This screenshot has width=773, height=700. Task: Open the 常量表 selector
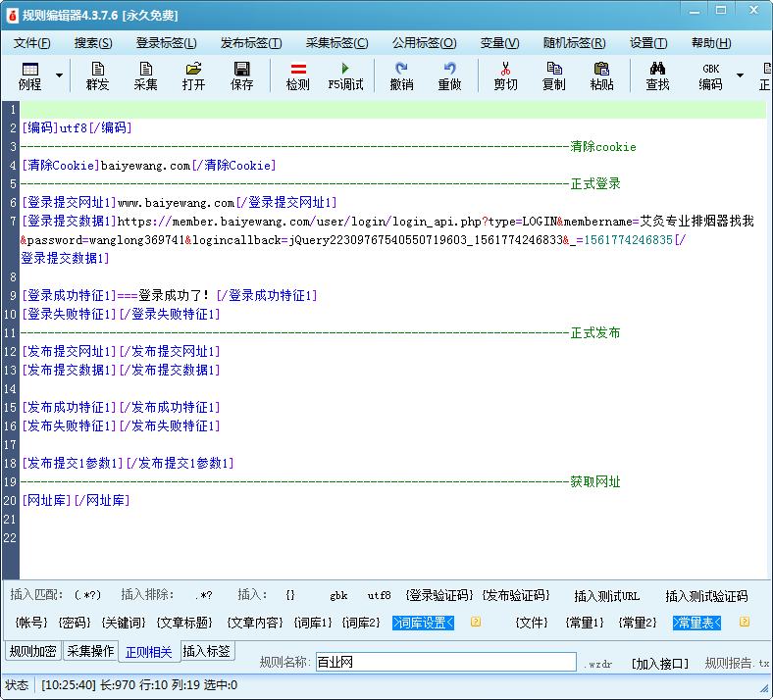(x=696, y=623)
